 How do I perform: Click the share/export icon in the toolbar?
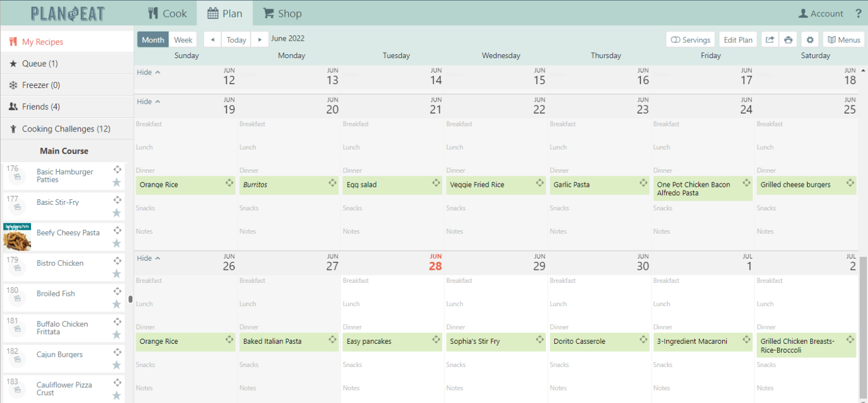[769, 40]
